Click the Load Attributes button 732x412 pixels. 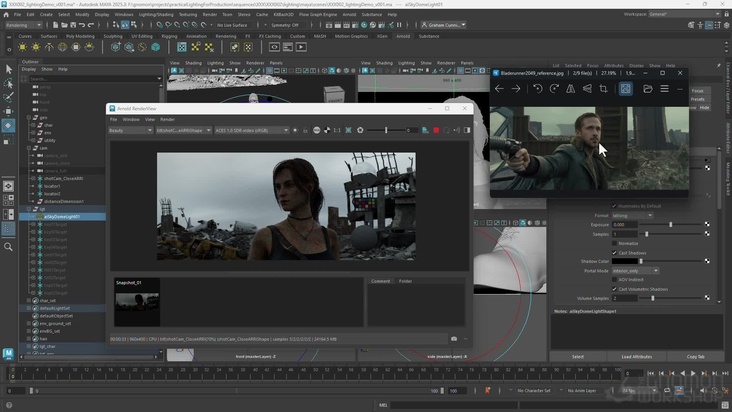point(636,356)
